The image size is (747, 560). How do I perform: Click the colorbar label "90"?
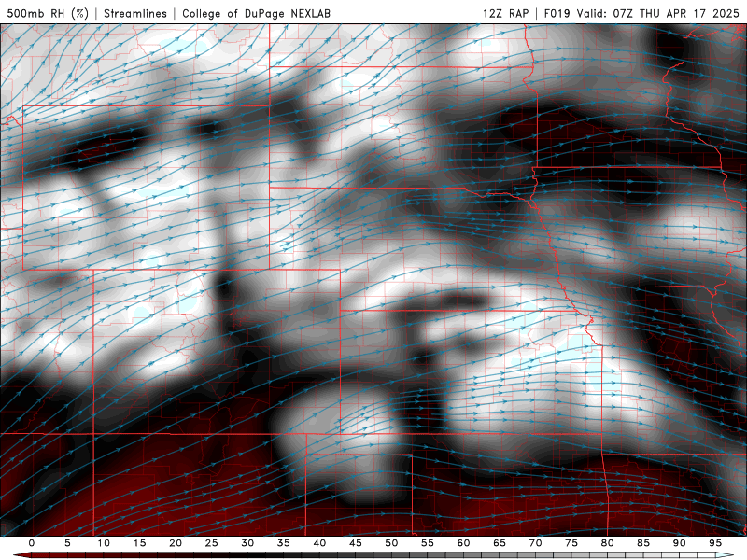679,543
